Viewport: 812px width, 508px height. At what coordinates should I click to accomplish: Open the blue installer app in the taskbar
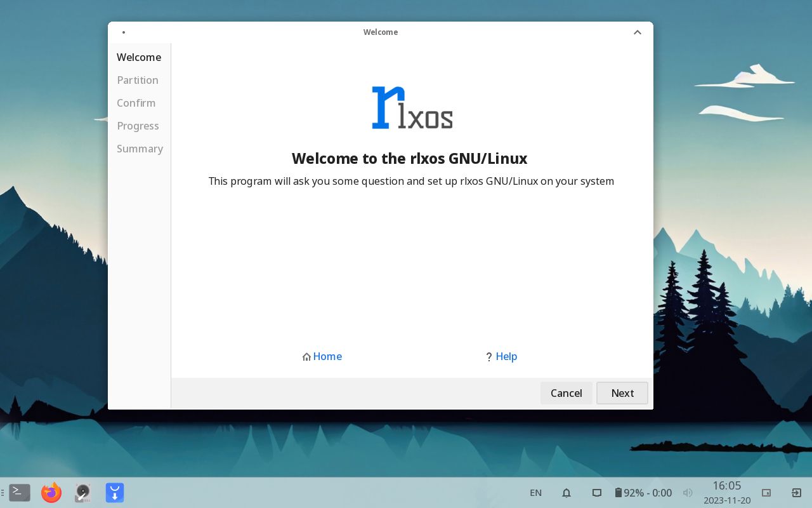(114, 492)
